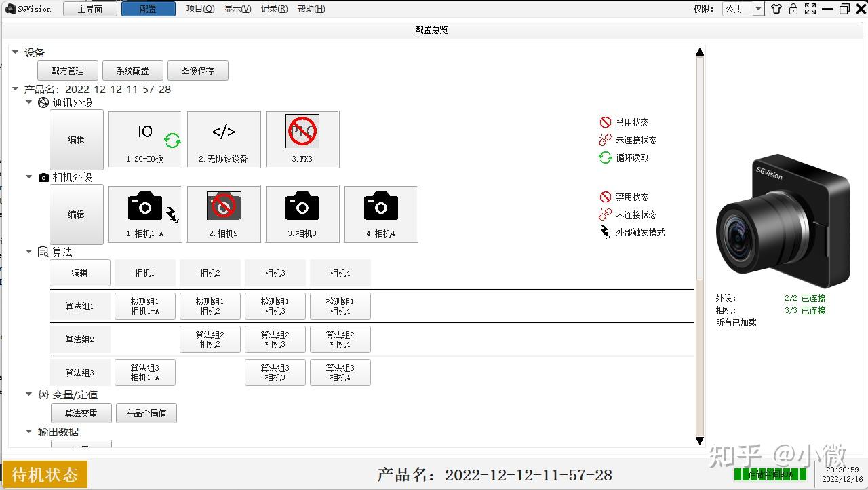
Task: Open the 帮助(H) menu
Action: tap(311, 9)
